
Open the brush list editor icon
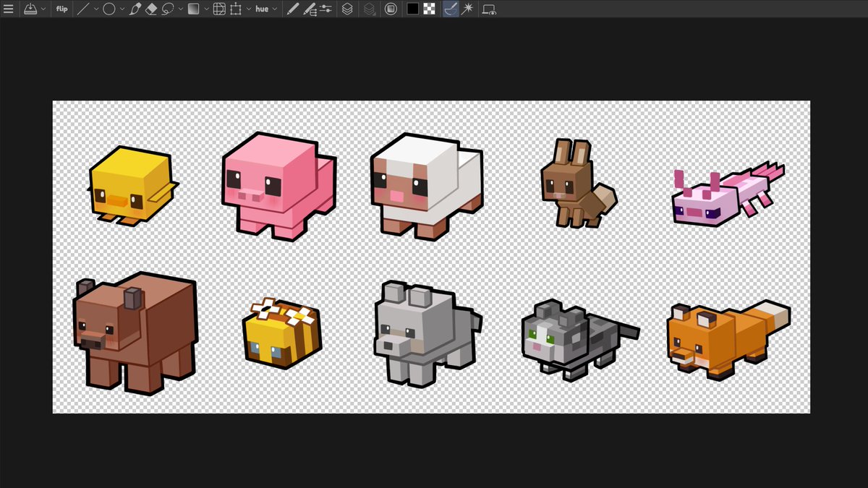pos(310,9)
